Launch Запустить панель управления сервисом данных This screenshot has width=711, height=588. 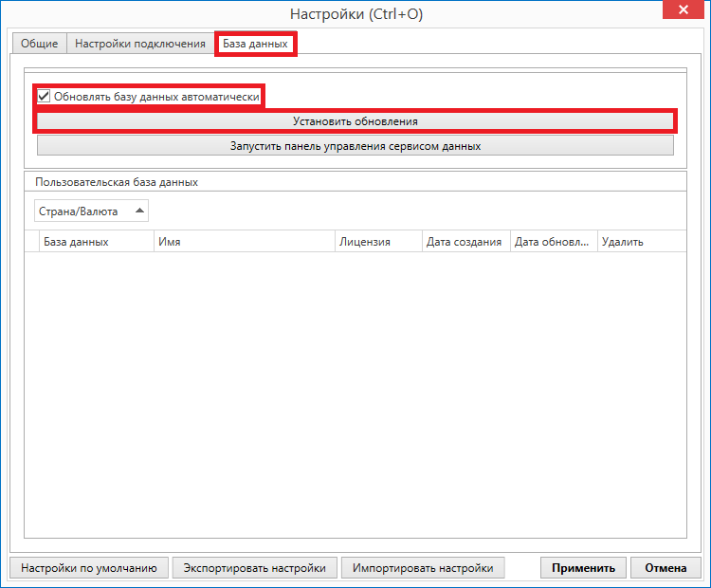coord(355,146)
